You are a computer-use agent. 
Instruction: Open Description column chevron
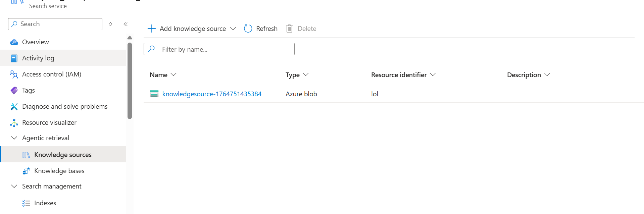(x=547, y=74)
